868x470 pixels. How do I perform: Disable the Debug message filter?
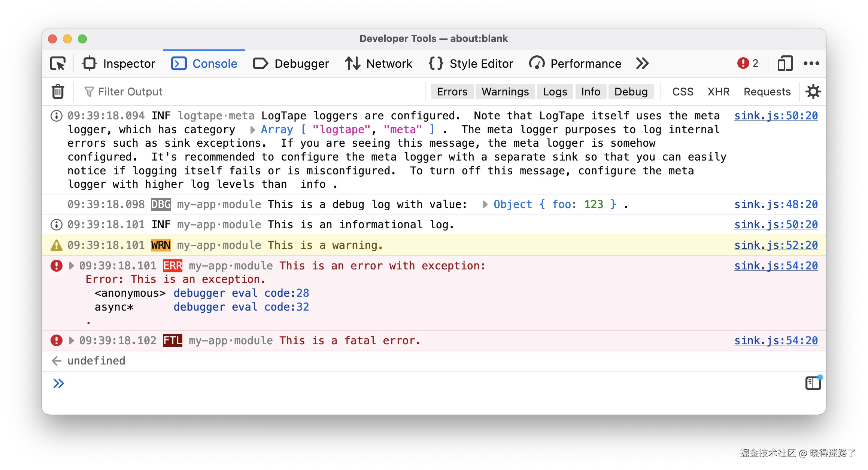(631, 91)
